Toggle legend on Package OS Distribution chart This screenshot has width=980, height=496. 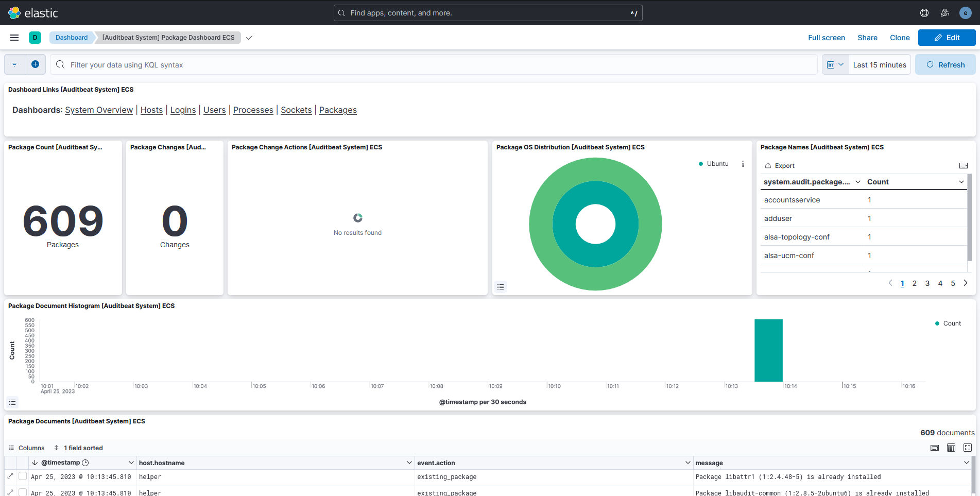point(501,287)
